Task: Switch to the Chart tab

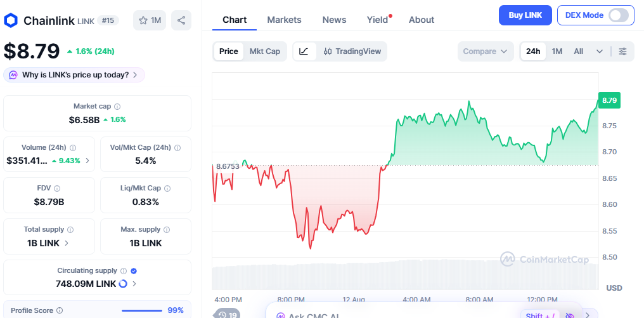Action: pos(235,20)
